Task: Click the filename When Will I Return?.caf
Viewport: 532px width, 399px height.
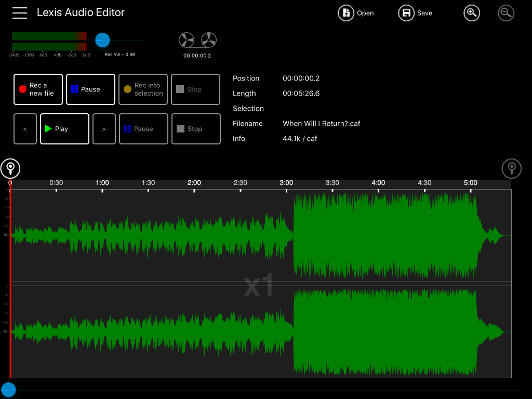Action: pos(321,124)
